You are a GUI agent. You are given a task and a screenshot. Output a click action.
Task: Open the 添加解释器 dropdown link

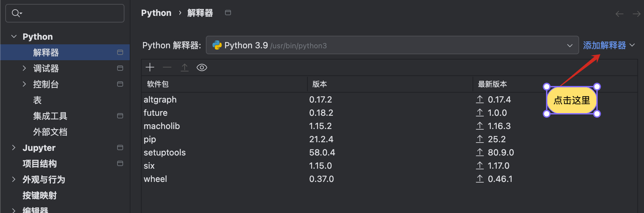[609, 45]
